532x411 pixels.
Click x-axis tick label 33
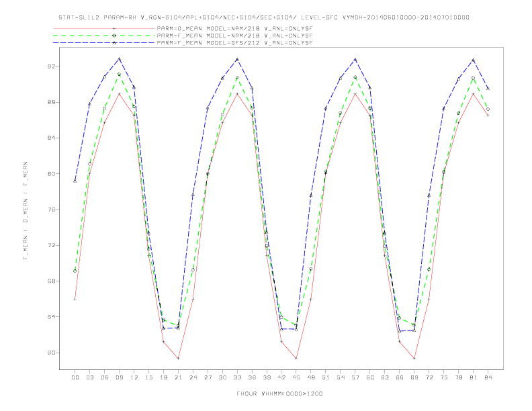(x=237, y=377)
